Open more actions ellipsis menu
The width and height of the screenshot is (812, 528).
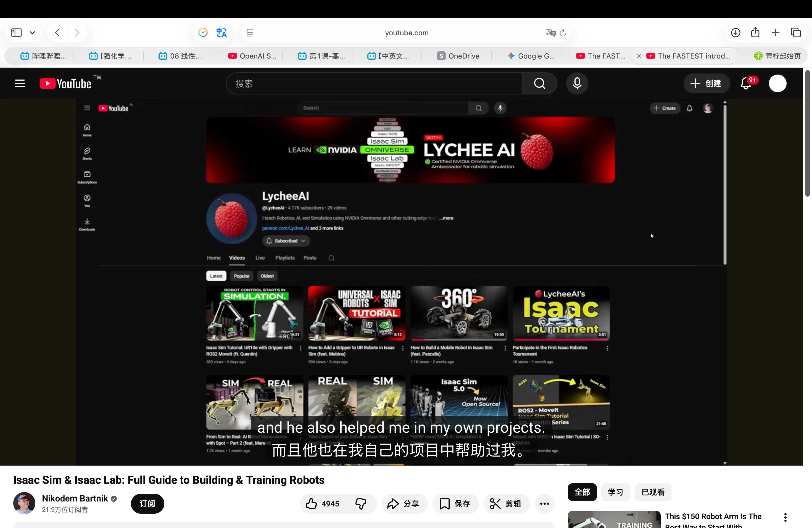point(545,503)
